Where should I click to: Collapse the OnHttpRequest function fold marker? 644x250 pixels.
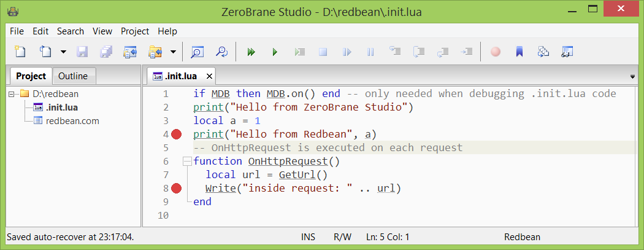[187, 161]
